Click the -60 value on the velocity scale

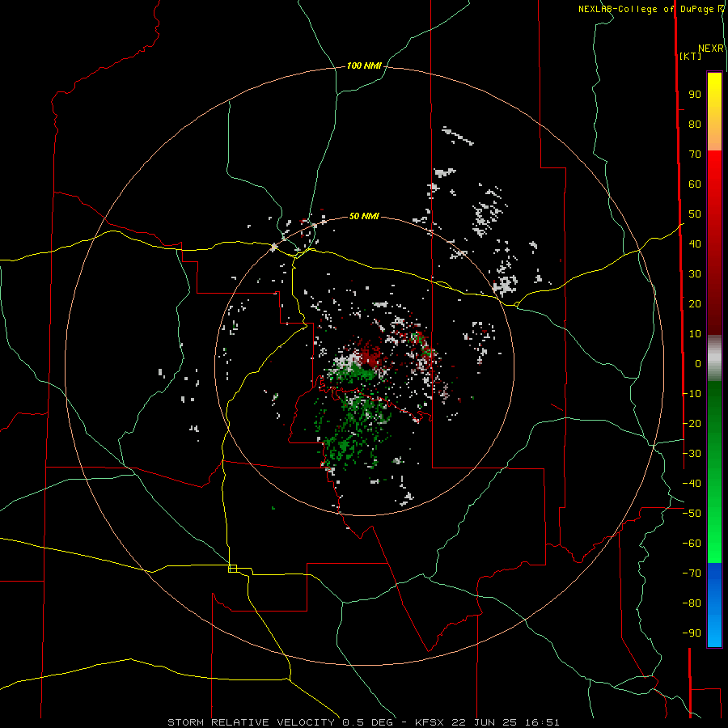[x=692, y=544]
